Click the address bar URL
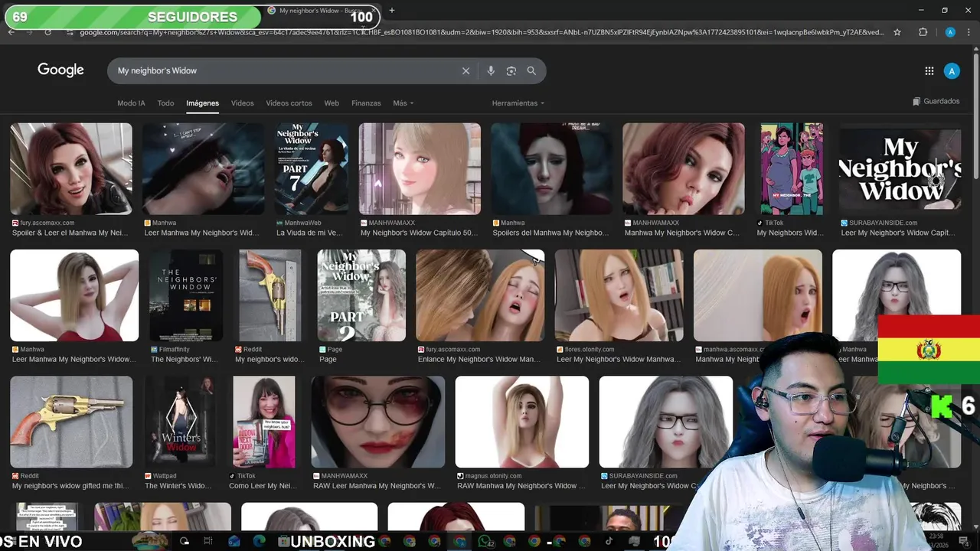The height and width of the screenshot is (551, 980). click(482, 32)
